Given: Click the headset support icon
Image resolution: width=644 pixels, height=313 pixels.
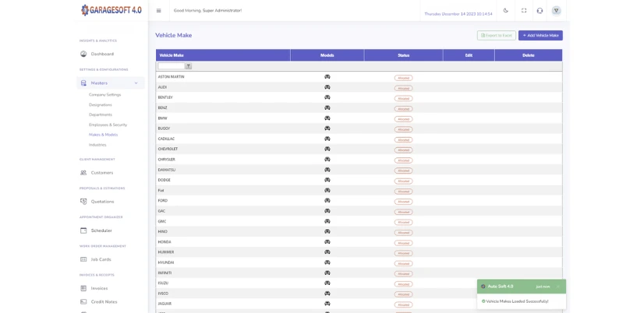Looking at the screenshot, I should pyautogui.click(x=540, y=11).
